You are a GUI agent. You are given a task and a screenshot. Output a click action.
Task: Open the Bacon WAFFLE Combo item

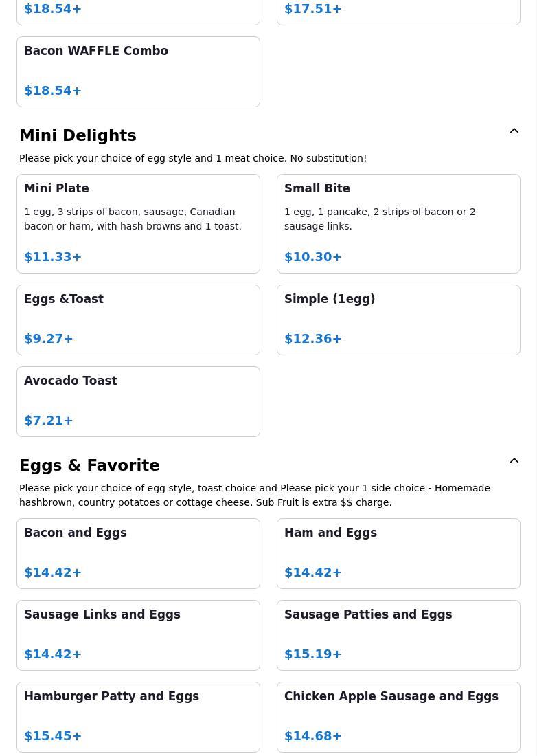point(138,71)
